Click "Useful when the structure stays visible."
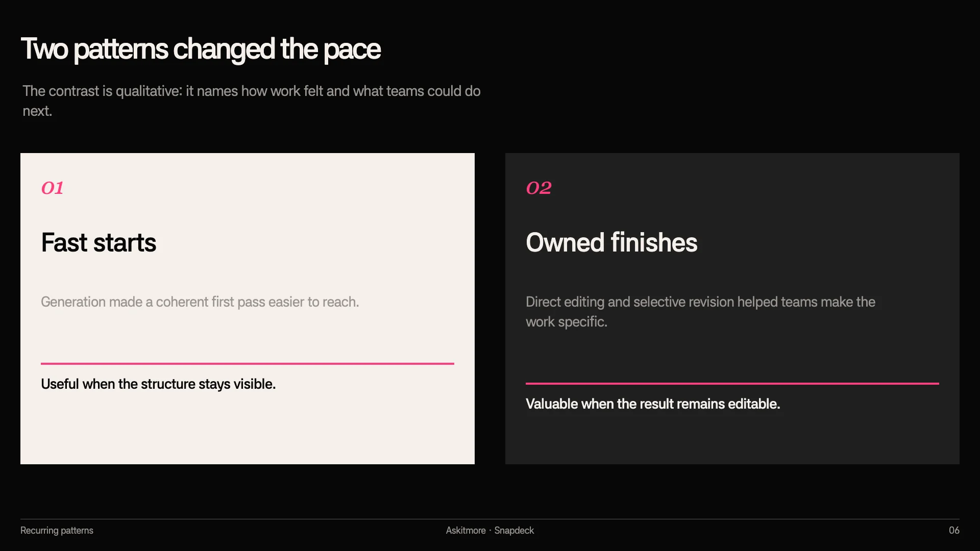The height and width of the screenshot is (551, 980). pos(158,384)
